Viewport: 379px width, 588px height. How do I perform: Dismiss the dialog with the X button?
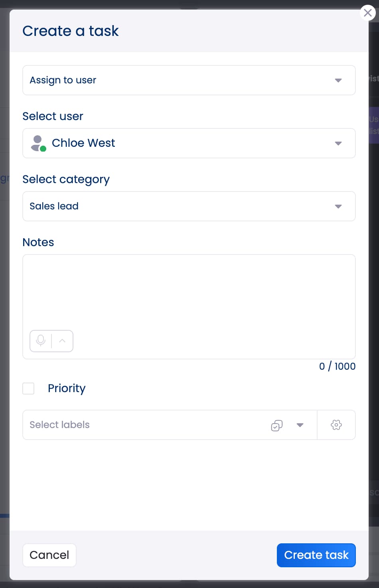pos(367,12)
